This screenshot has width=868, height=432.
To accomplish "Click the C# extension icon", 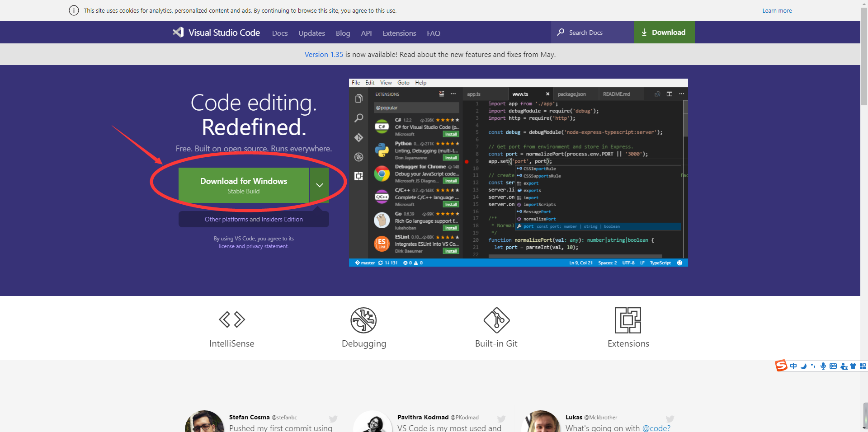I will click(382, 127).
